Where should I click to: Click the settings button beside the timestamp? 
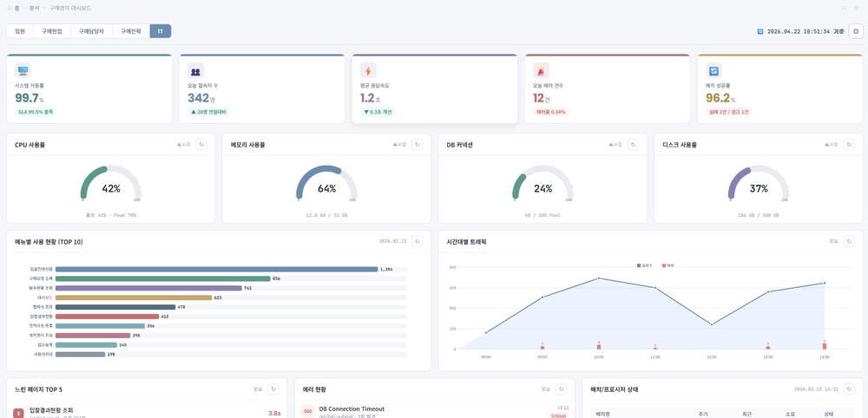click(x=856, y=31)
